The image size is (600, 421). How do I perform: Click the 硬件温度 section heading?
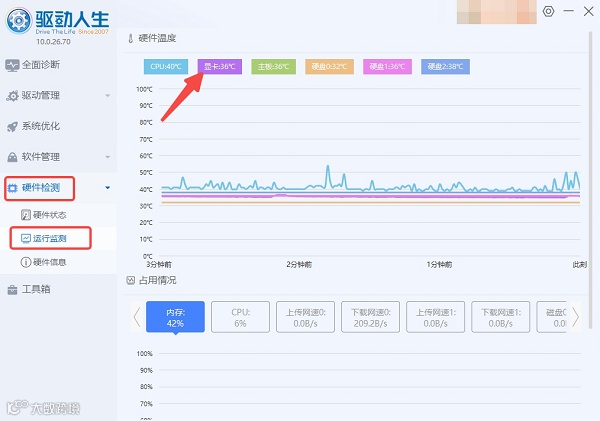pos(157,38)
